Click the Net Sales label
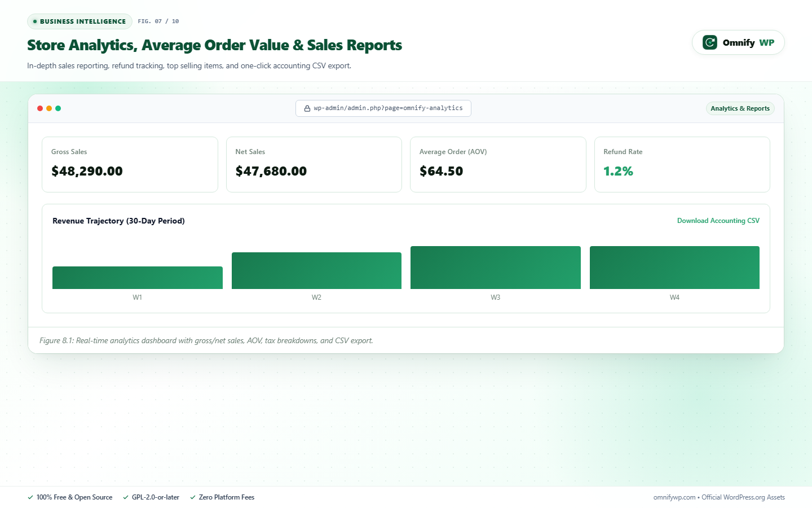Screen dimensions: 812x508 pyautogui.click(x=250, y=152)
